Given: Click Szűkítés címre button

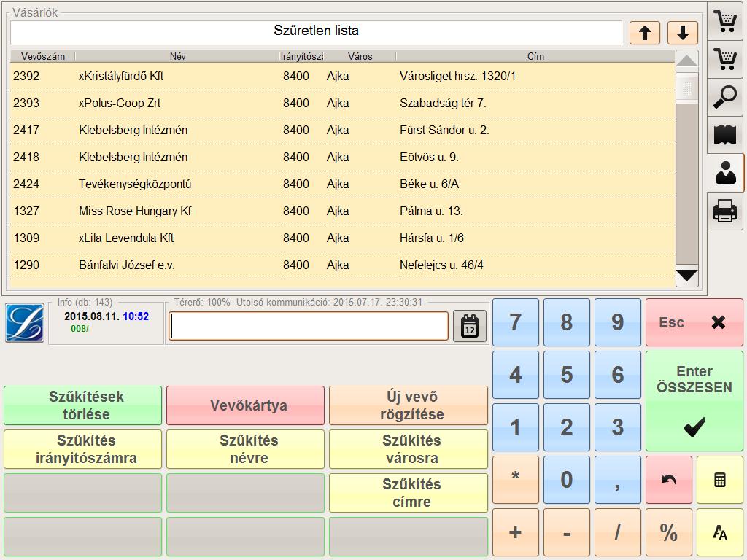Looking at the screenshot, I should coord(409,493).
